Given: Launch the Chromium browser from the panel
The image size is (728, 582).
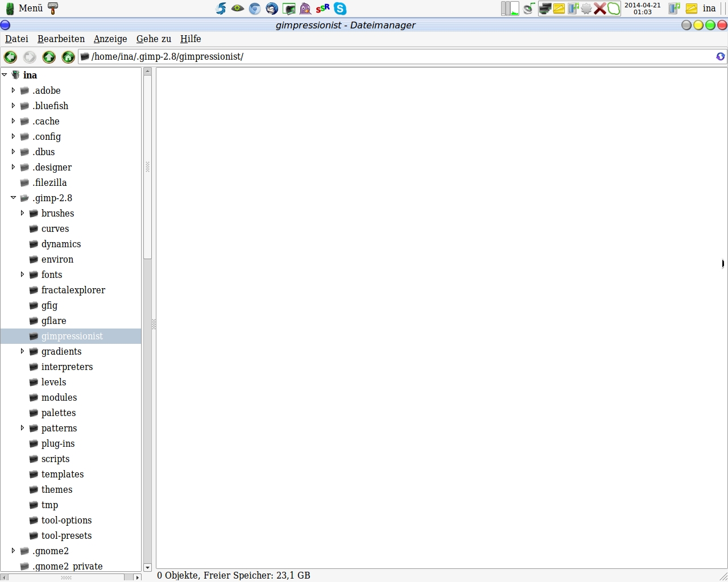Looking at the screenshot, I should 255,9.
